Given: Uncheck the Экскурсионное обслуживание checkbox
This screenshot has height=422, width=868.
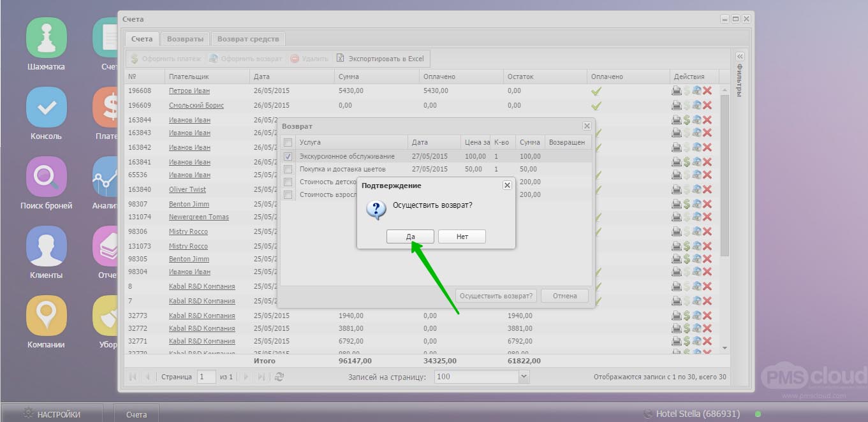Looking at the screenshot, I should coord(288,156).
